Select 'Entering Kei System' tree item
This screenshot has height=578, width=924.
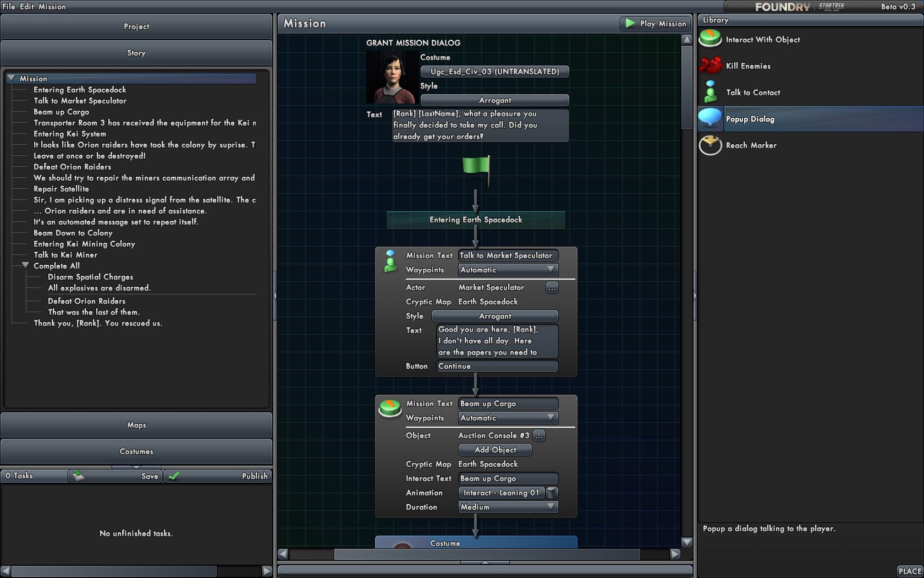coord(70,134)
